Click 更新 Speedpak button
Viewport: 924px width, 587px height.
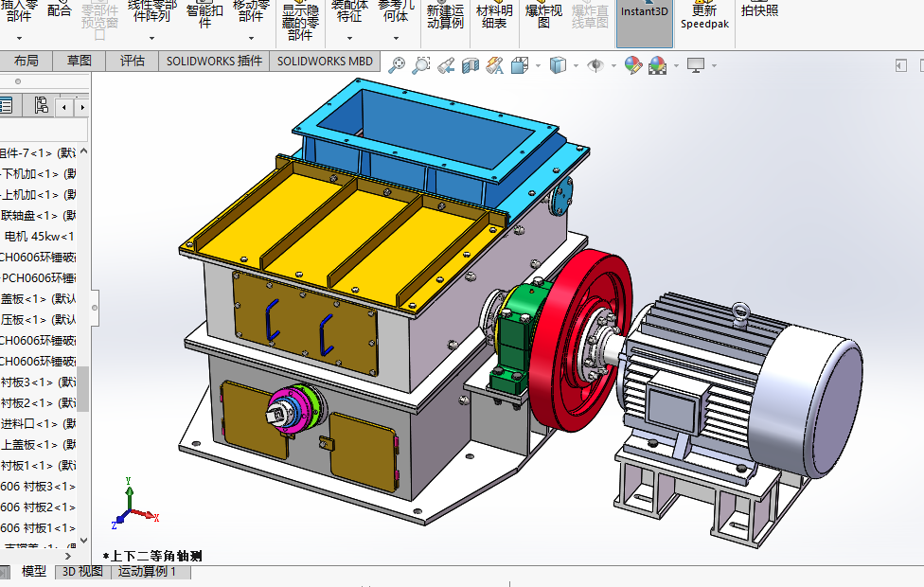coord(704,16)
